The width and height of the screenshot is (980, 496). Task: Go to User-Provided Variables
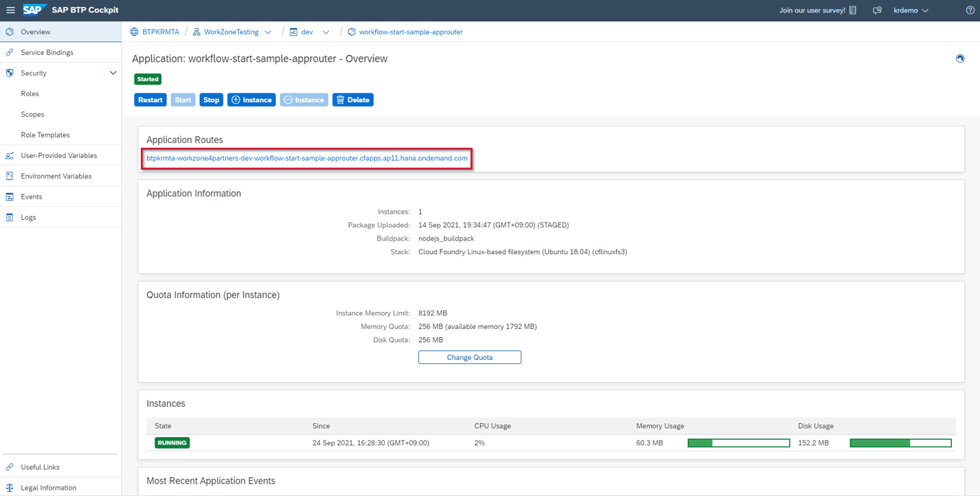click(x=60, y=155)
